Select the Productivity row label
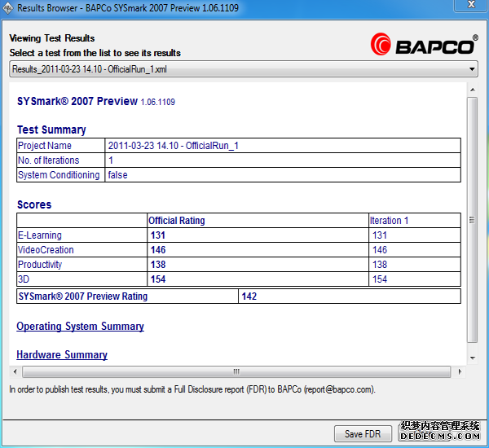 tap(40, 265)
